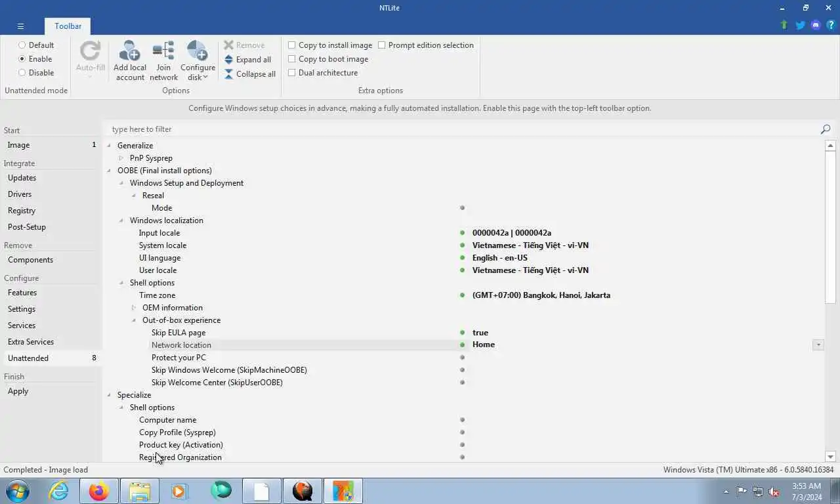Image resolution: width=840 pixels, height=504 pixels.
Task: Click the muted volume tray icon
Action: coord(774,492)
